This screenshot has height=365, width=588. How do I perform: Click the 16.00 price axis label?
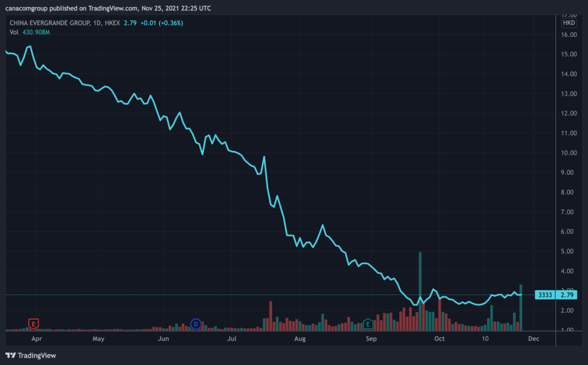coord(569,34)
